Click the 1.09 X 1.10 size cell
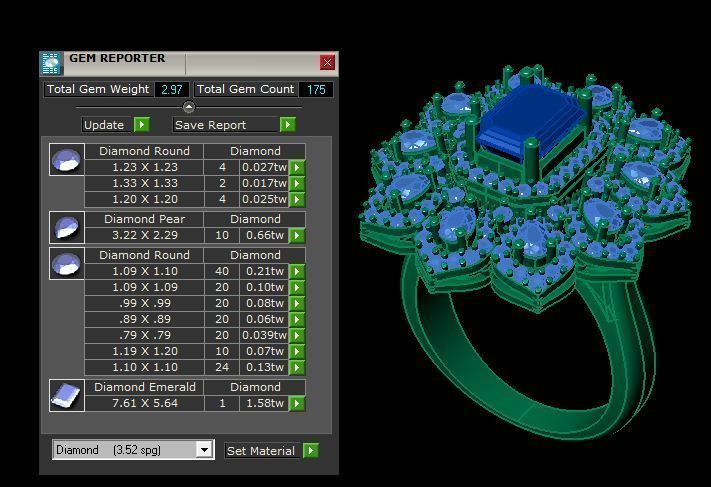Viewport: 711px width, 487px height. pyautogui.click(x=144, y=271)
